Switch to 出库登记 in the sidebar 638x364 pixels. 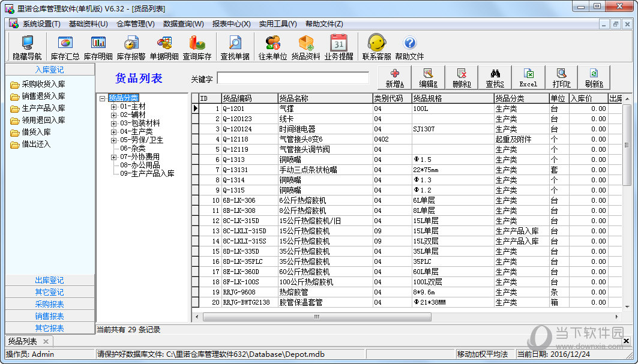(50, 280)
